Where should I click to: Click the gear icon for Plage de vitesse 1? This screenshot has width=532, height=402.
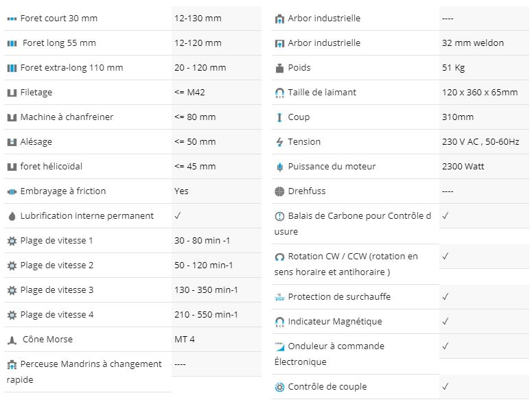pyautogui.click(x=12, y=241)
